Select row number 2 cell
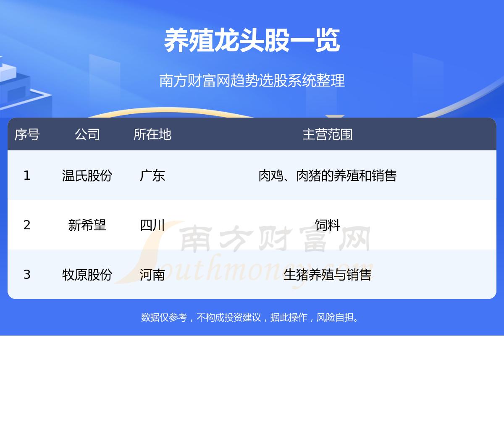 click(27, 225)
